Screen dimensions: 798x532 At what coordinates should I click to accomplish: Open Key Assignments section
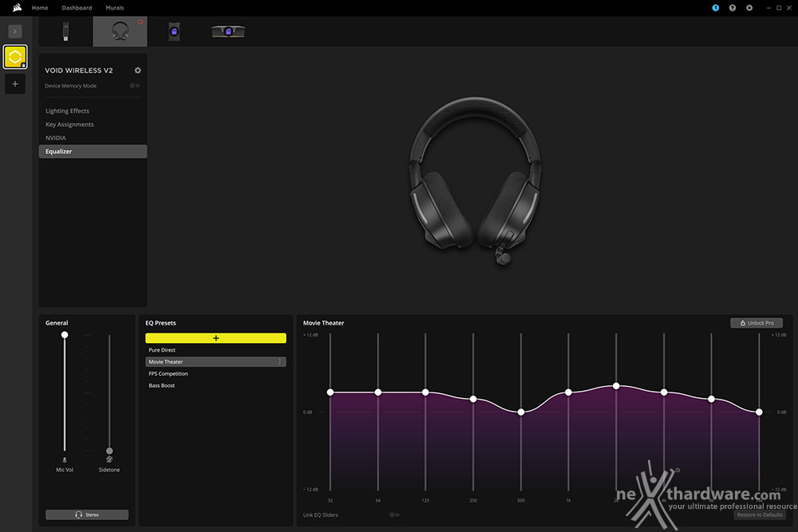coord(69,124)
